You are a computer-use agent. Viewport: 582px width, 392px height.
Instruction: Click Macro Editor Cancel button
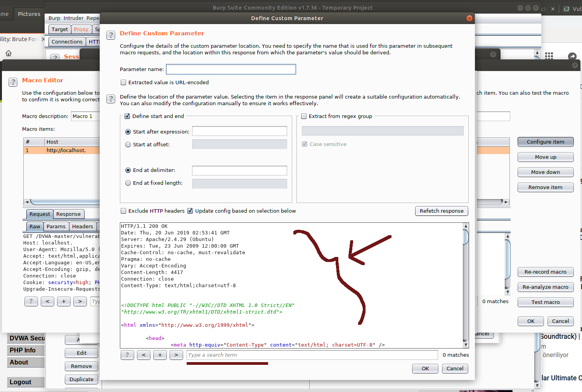click(560, 321)
